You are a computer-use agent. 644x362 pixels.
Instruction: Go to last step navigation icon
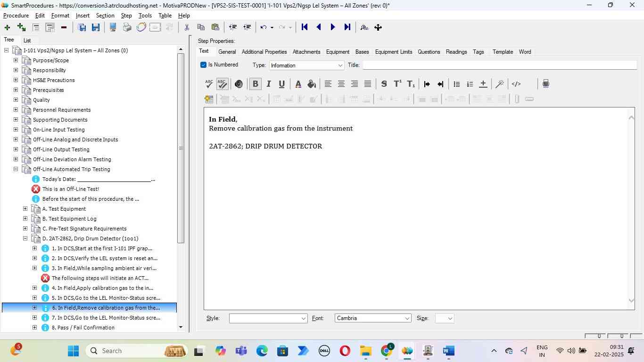(347, 27)
